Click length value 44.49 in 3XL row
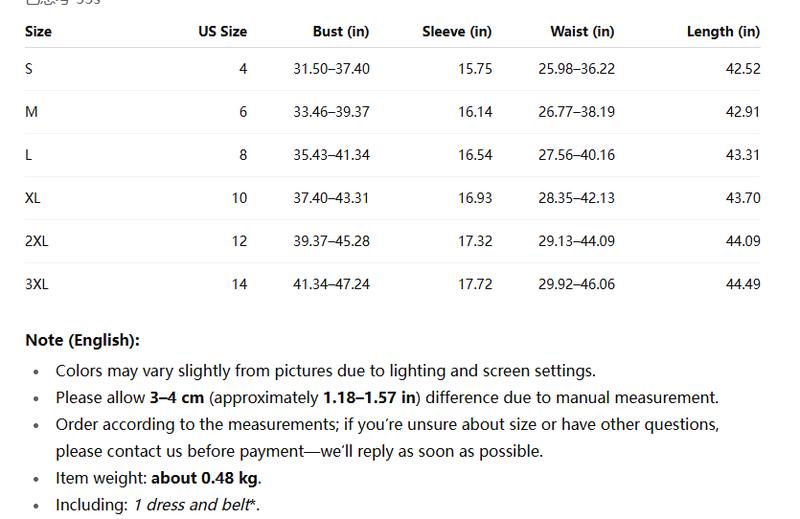This screenshot has height=519, width=800. coord(743,284)
